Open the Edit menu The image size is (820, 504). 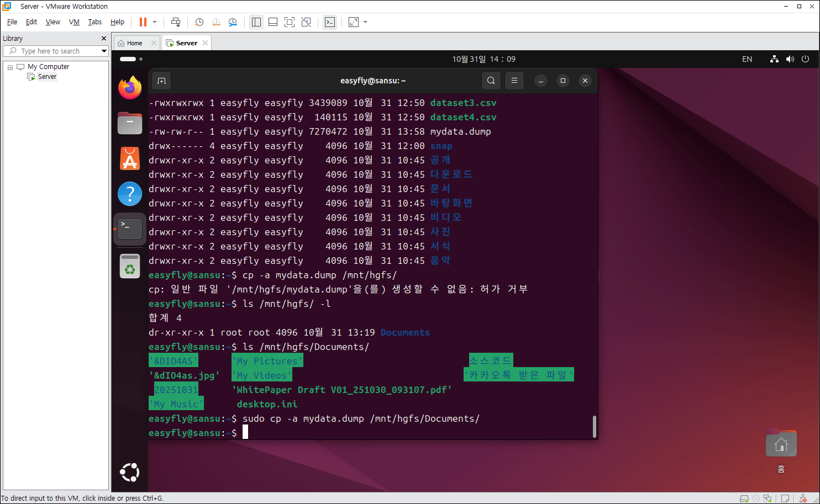point(31,22)
